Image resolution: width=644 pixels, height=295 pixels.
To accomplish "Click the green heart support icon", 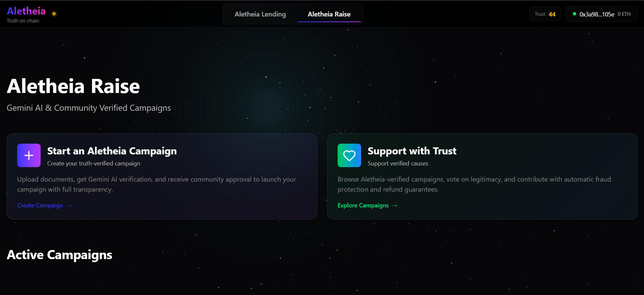I will tap(349, 155).
